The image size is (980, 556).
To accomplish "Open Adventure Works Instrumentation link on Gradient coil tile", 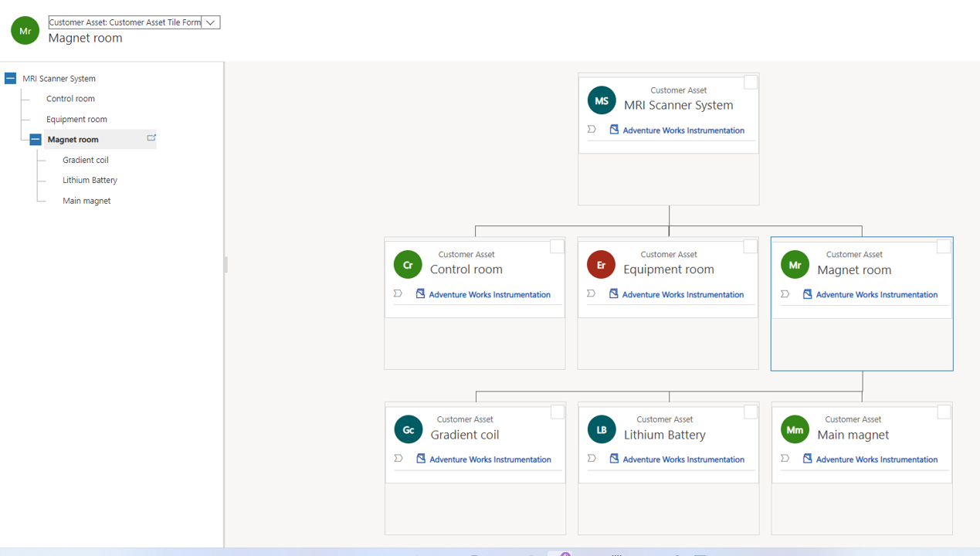I will (x=490, y=459).
